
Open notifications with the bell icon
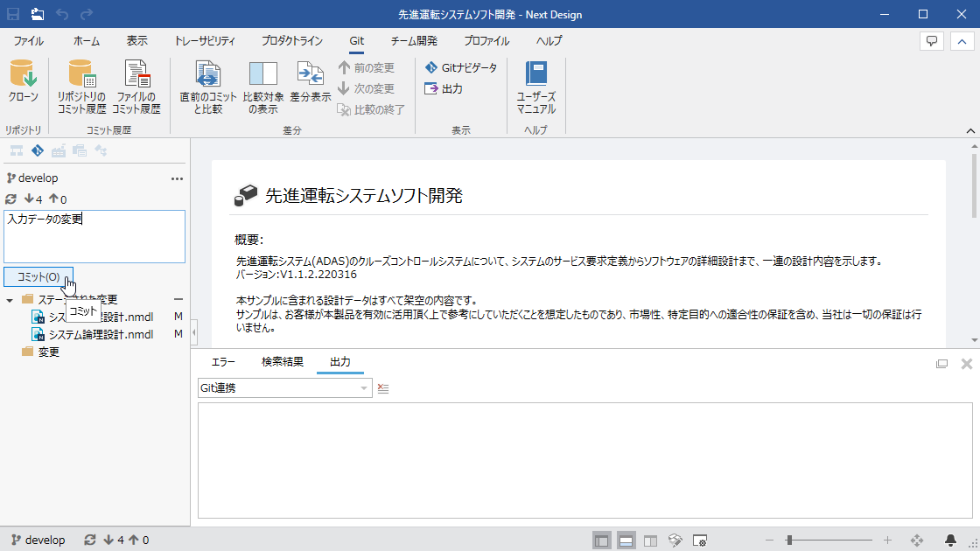[950, 540]
